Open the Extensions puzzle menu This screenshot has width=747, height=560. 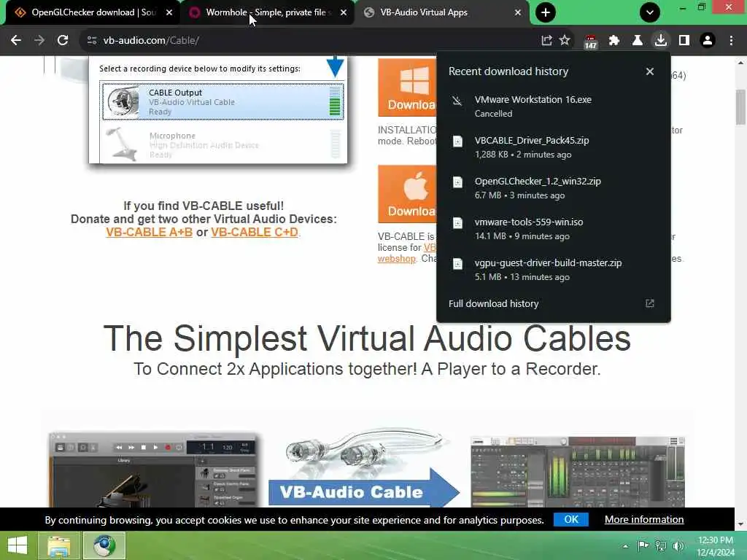click(614, 41)
